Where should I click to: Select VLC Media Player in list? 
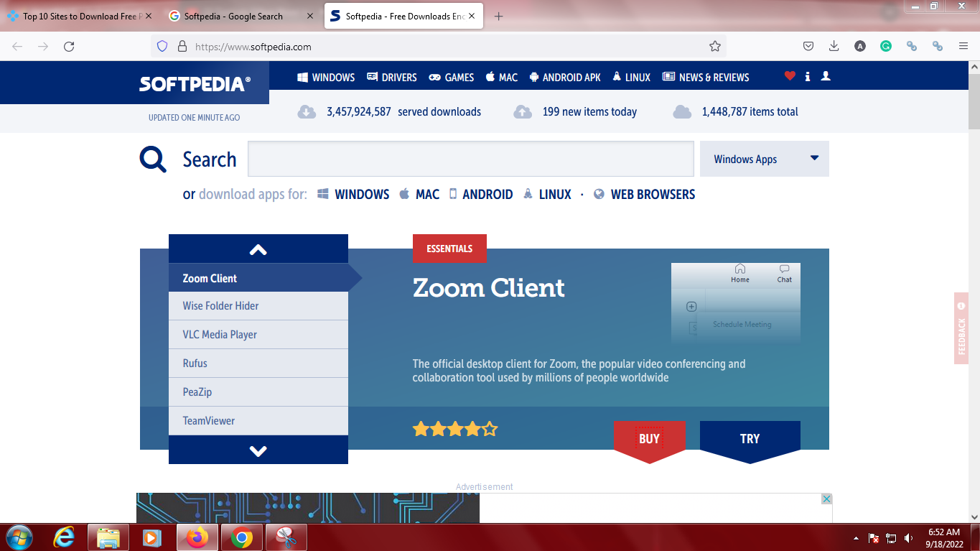pyautogui.click(x=258, y=335)
